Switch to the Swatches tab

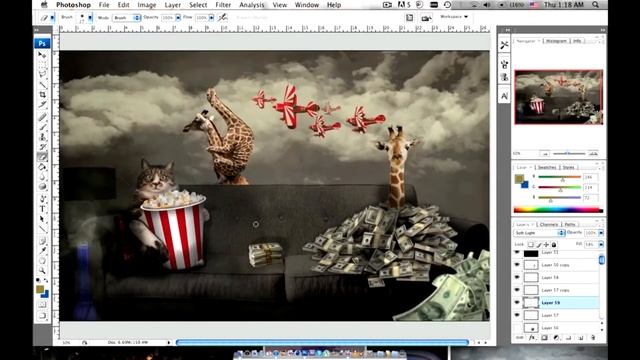pyautogui.click(x=547, y=167)
